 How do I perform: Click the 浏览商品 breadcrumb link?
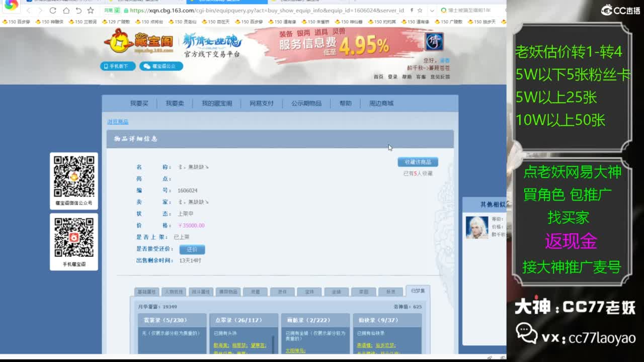click(x=118, y=122)
